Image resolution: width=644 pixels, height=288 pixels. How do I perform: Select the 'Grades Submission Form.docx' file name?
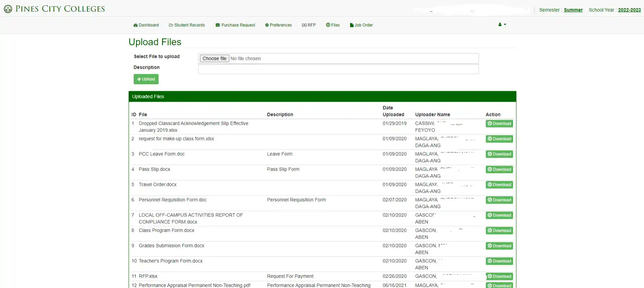tap(171, 246)
